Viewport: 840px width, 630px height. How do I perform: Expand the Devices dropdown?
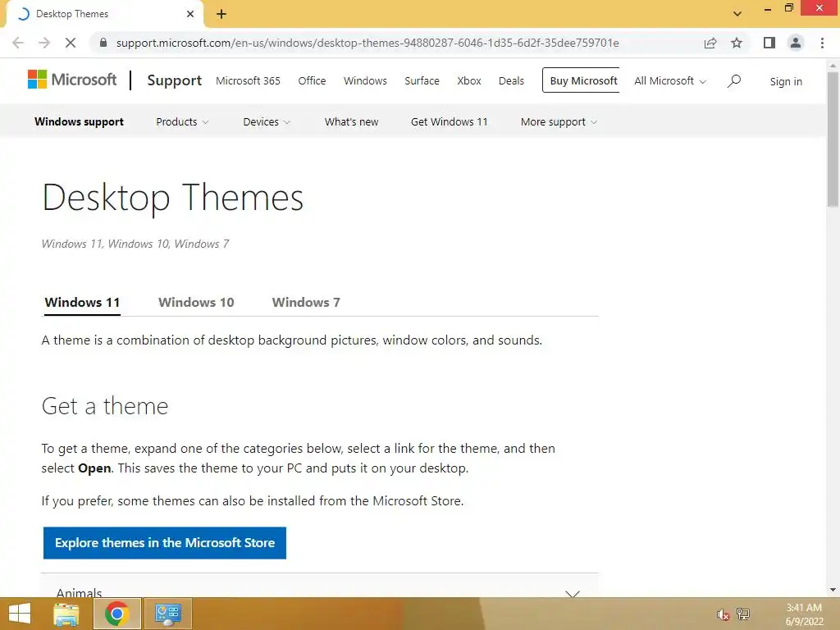(267, 122)
